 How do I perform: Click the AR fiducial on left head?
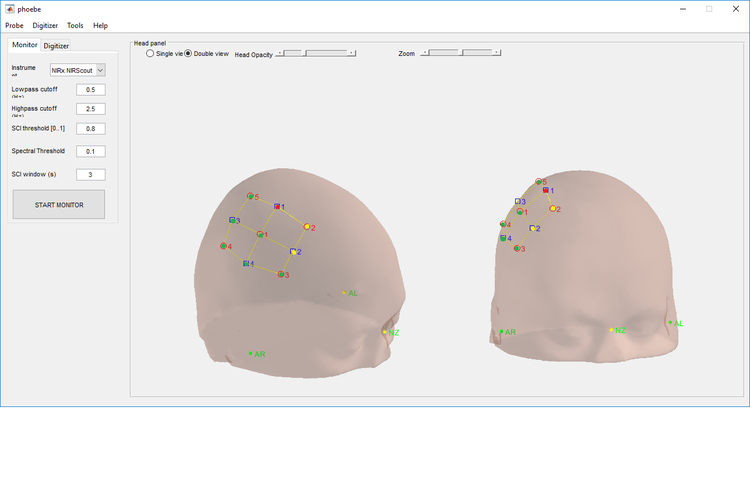(251, 353)
